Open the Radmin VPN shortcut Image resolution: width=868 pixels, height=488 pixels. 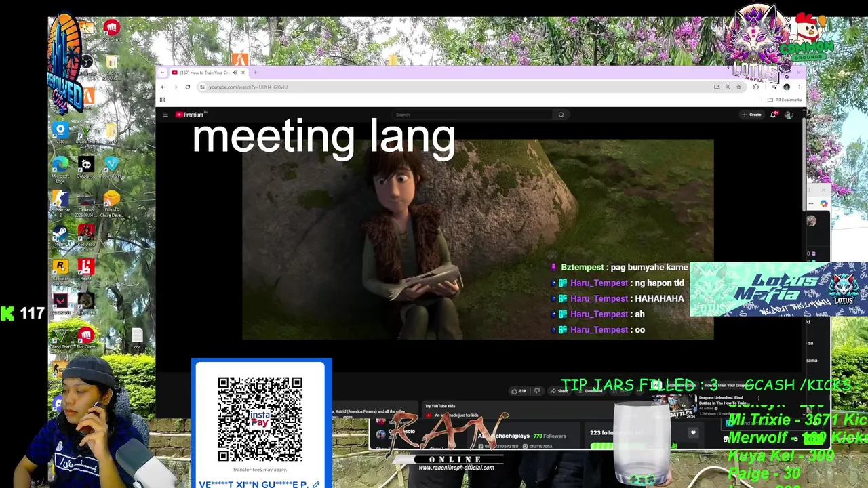112,167
